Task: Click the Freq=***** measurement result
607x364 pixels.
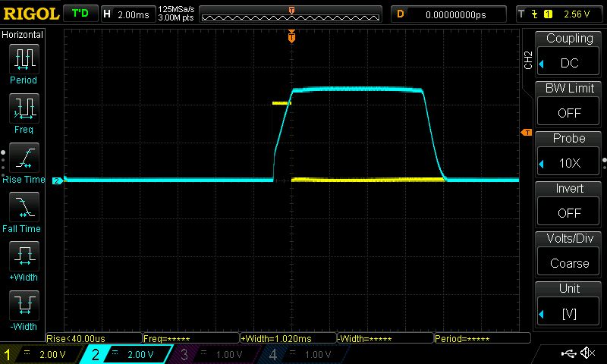Action: pyautogui.click(x=191, y=338)
